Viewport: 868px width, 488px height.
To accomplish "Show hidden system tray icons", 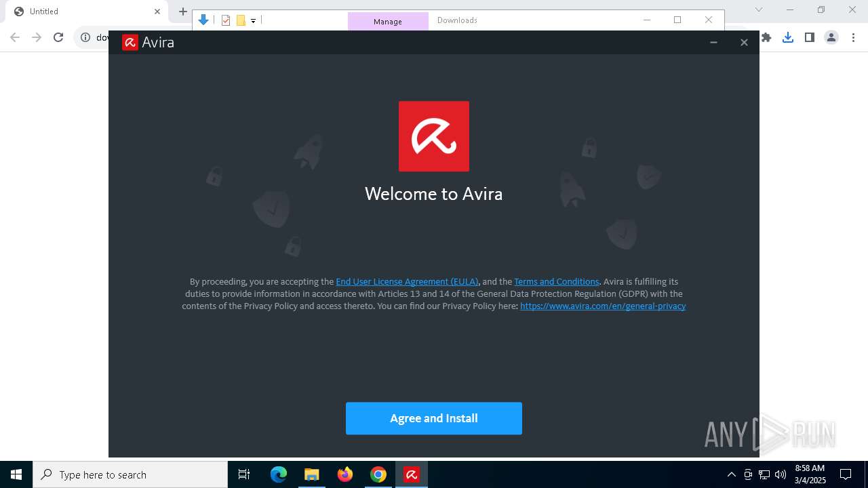I will point(731,474).
